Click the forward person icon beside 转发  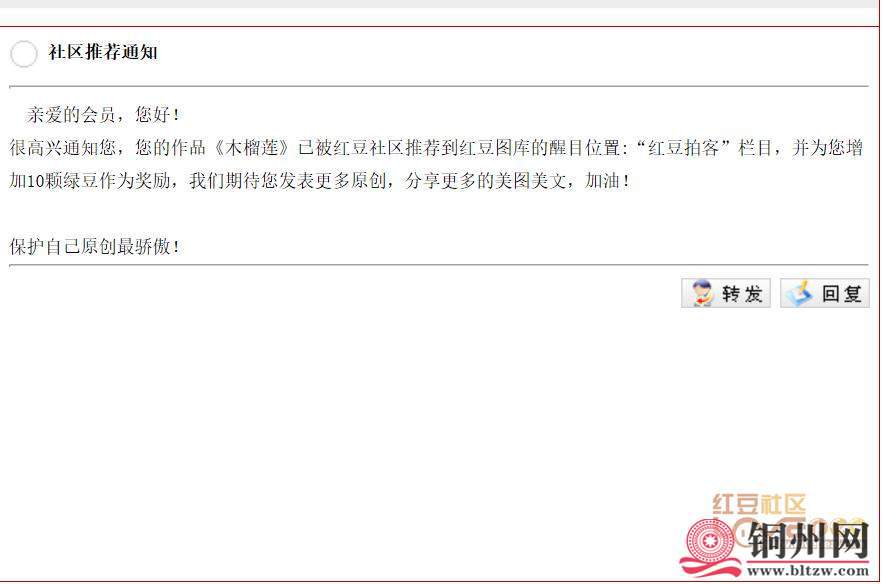[701, 293]
